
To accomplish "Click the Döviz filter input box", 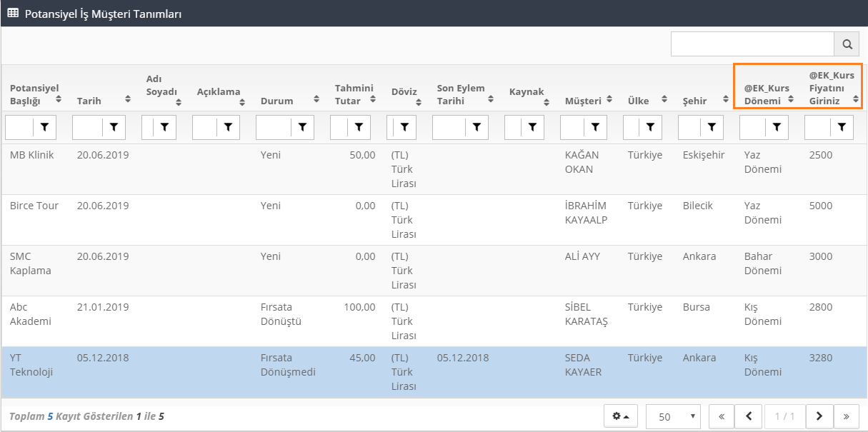I will point(396,127).
